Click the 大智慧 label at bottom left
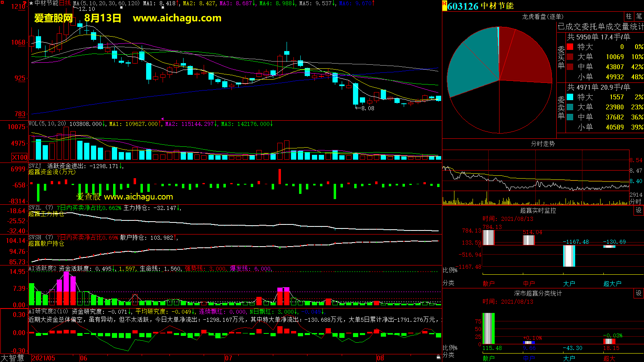The width and height of the screenshot is (644, 362). (12, 358)
